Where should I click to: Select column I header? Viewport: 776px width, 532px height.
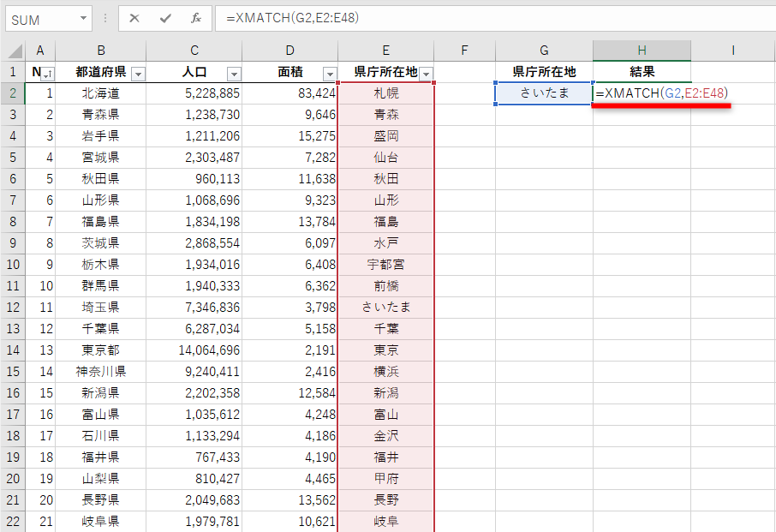pos(733,51)
